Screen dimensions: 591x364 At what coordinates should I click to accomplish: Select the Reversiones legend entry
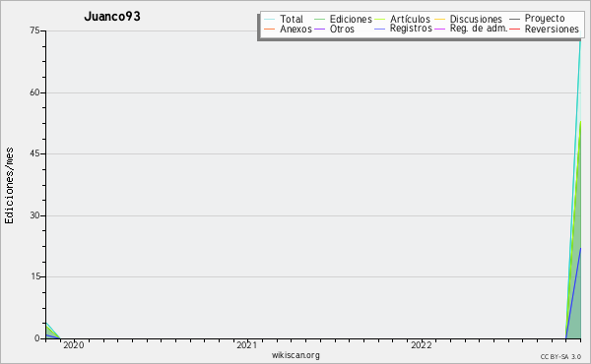point(552,29)
